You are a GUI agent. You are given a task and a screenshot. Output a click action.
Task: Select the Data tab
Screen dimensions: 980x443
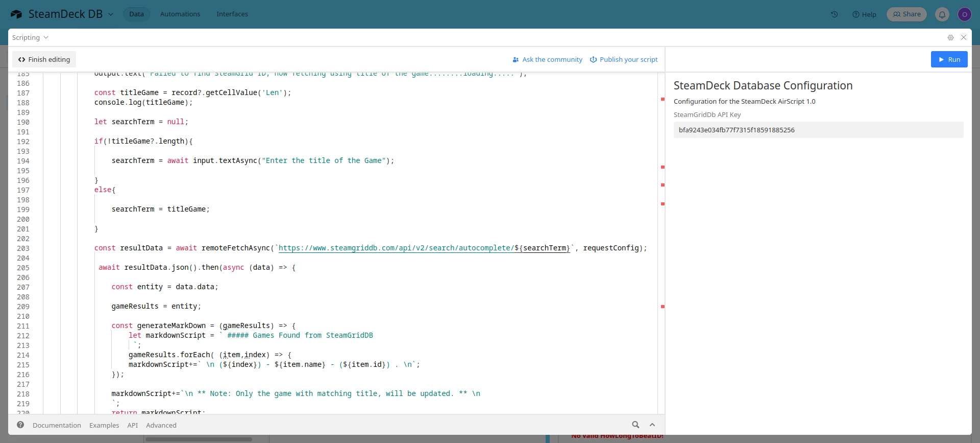[x=136, y=14]
